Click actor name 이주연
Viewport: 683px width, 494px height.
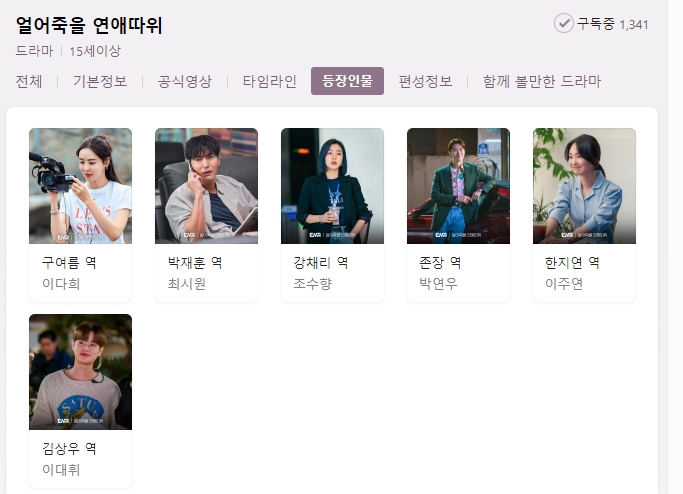pos(564,284)
